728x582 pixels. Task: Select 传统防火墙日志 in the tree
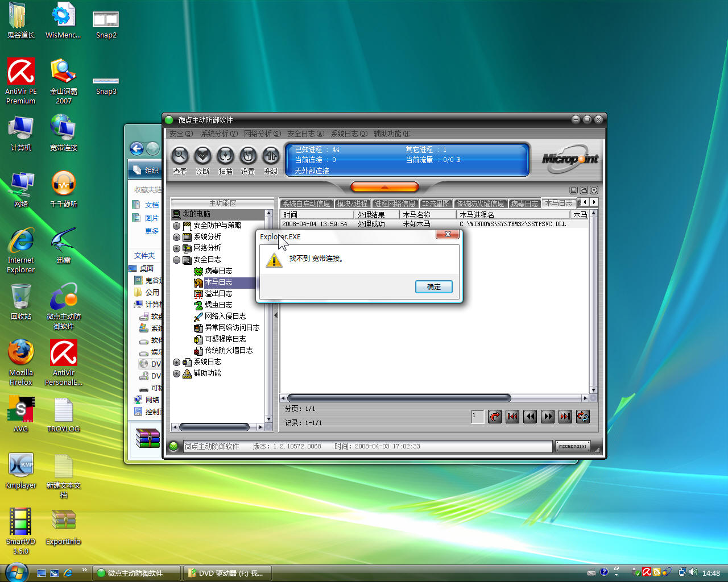click(x=229, y=351)
